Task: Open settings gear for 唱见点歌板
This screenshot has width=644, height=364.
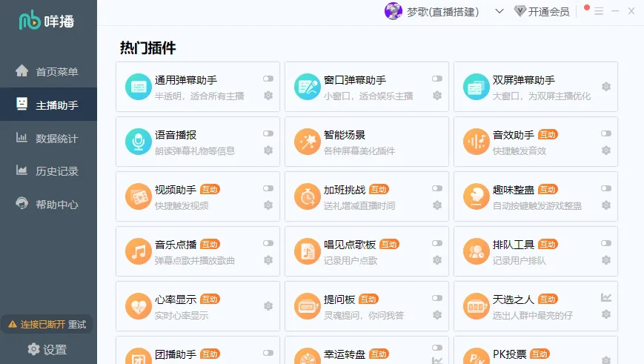Action: (437, 260)
